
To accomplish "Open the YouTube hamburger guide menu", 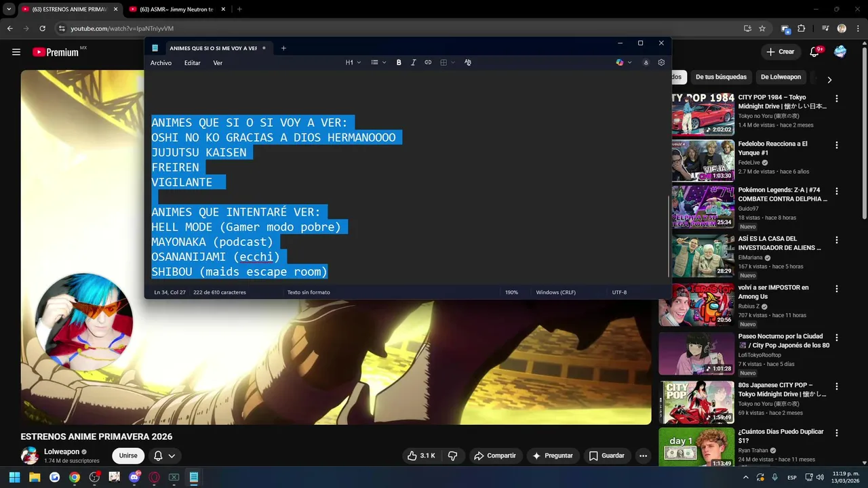I will point(16,52).
